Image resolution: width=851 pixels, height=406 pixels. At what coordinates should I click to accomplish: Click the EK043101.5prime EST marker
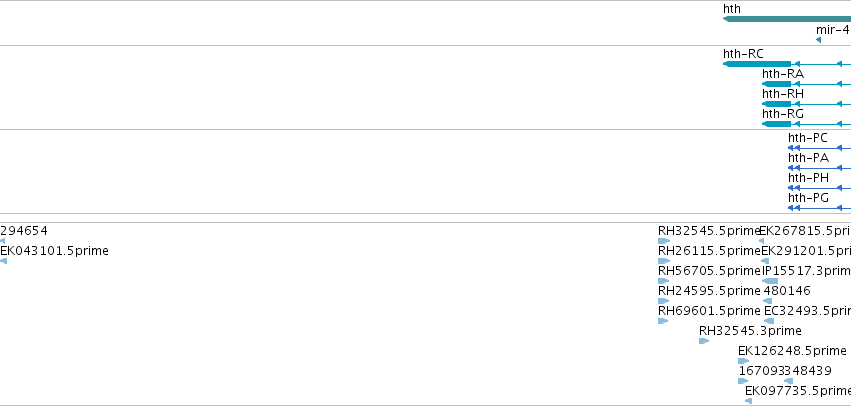pos(3,261)
